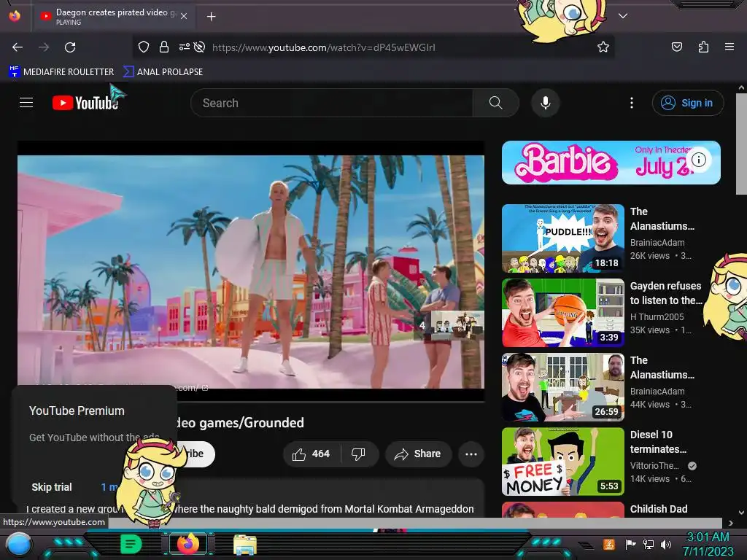Open the 3:39 basketball video thumbnail
This screenshot has width=747, height=560.
[x=562, y=313]
